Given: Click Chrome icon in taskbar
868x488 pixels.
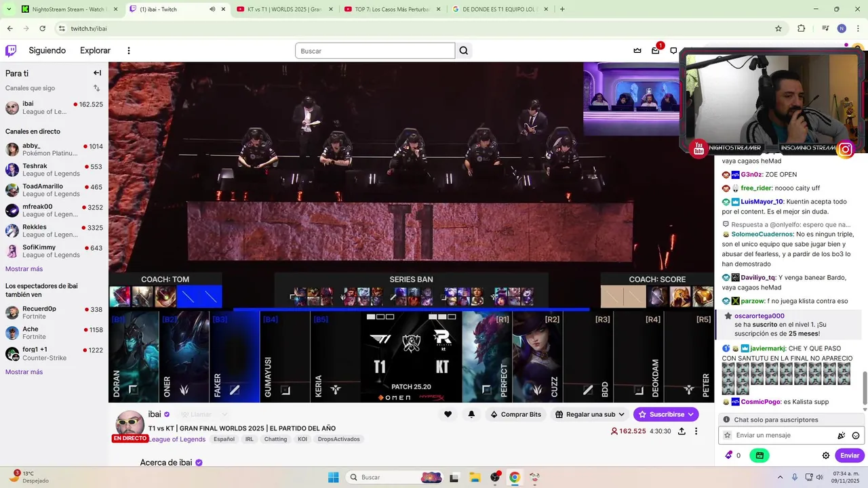Looking at the screenshot, I should pos(515,477).
